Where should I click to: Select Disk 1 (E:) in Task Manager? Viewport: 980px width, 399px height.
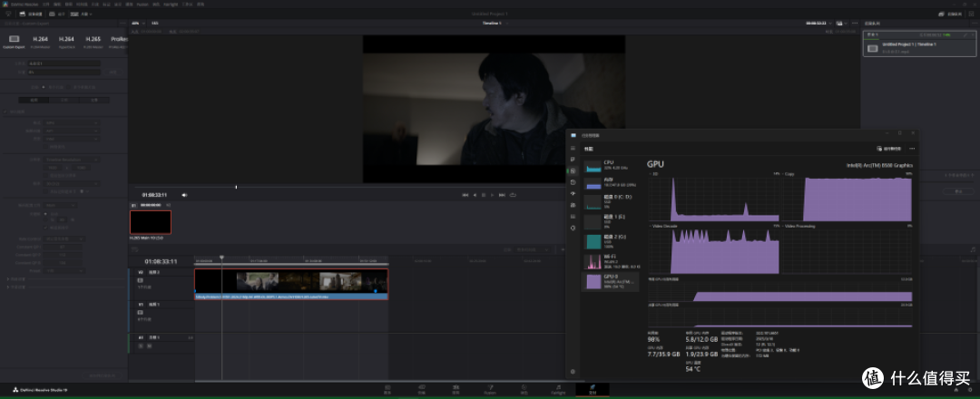pyautogui.click(x=610, y=220)
